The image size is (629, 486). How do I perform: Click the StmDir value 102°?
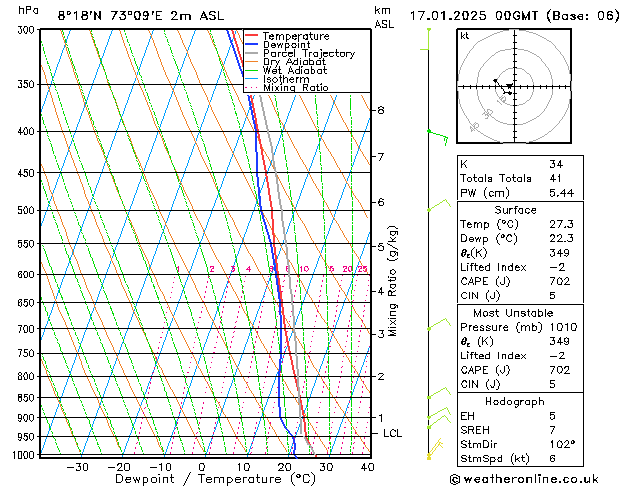tap(562, 444)
